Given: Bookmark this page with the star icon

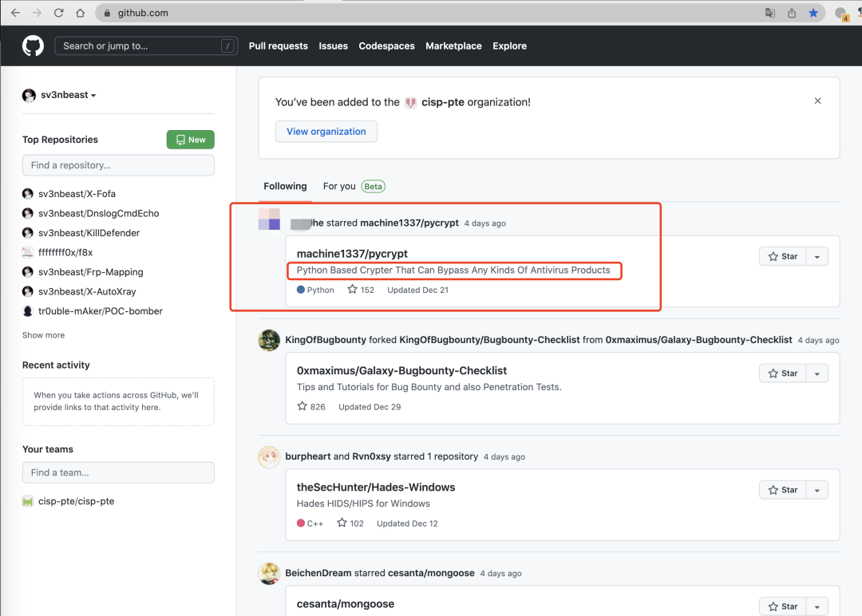Looking at the screenshot, I should pyautogui.click(x=813, y=13).
